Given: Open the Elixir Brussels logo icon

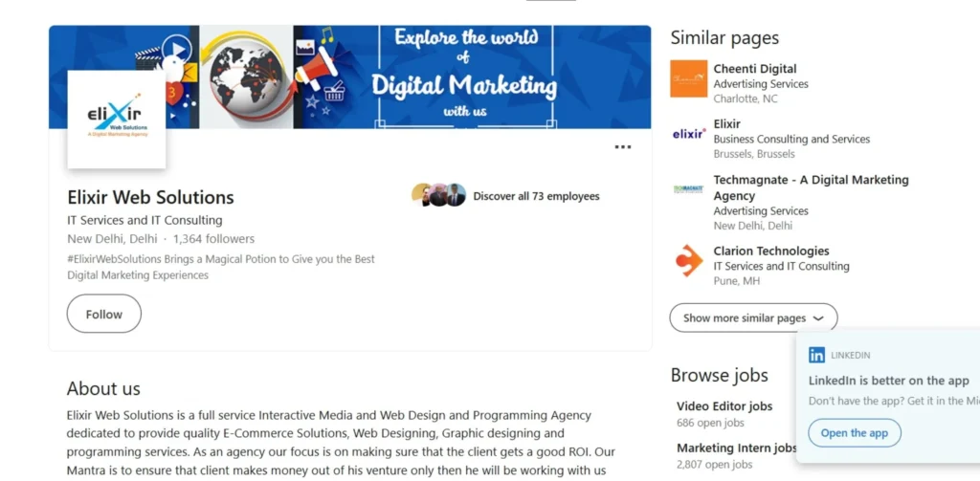Looking at the screenshot, I should (x=688, y=134).
